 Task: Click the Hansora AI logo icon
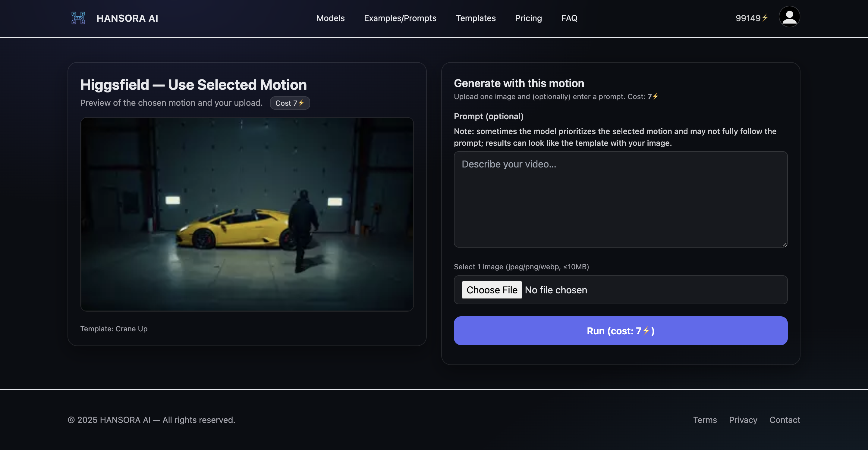pos(78,18)
